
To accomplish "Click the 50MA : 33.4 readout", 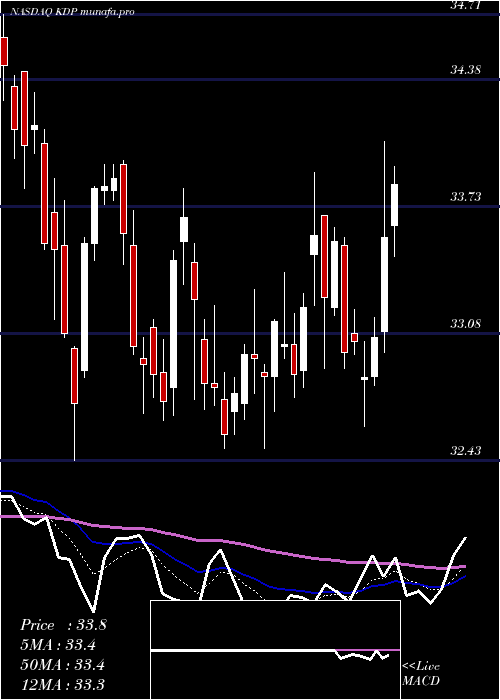I will pos(62,665).
